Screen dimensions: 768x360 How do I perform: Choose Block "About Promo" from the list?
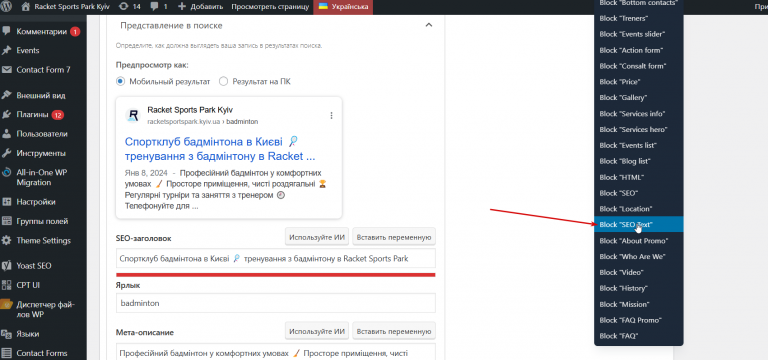click(x=639, y=240)
